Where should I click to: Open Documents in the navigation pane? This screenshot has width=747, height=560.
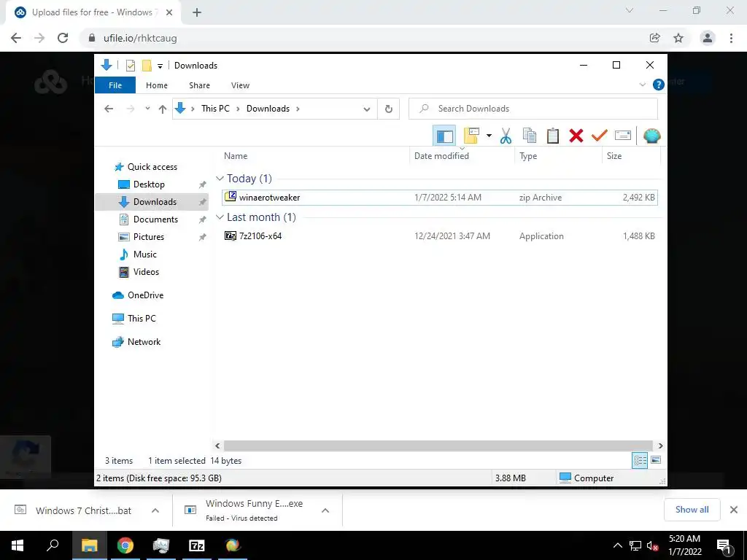tap(148, 219)
